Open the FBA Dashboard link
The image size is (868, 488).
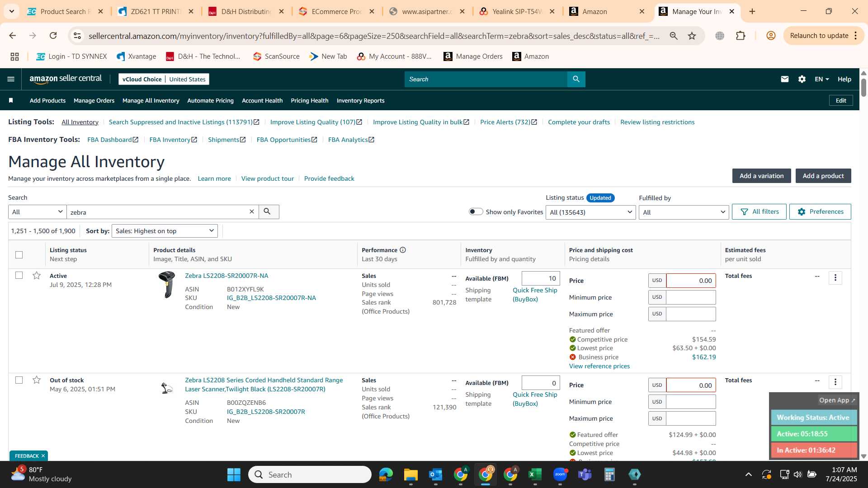113,140
